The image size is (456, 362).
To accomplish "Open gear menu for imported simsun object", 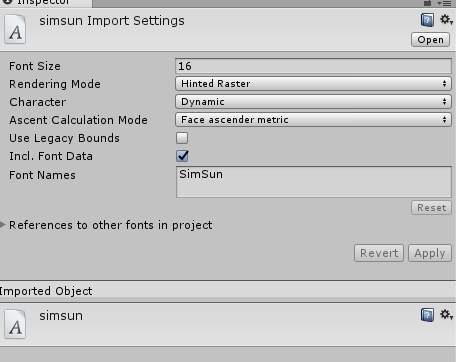I will click(x=446, y=314).
